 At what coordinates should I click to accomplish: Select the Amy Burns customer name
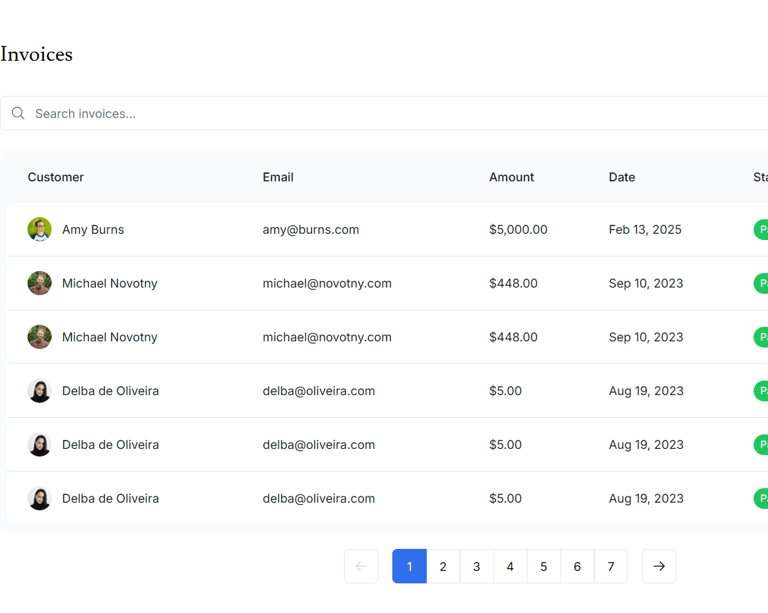point(93,230)
